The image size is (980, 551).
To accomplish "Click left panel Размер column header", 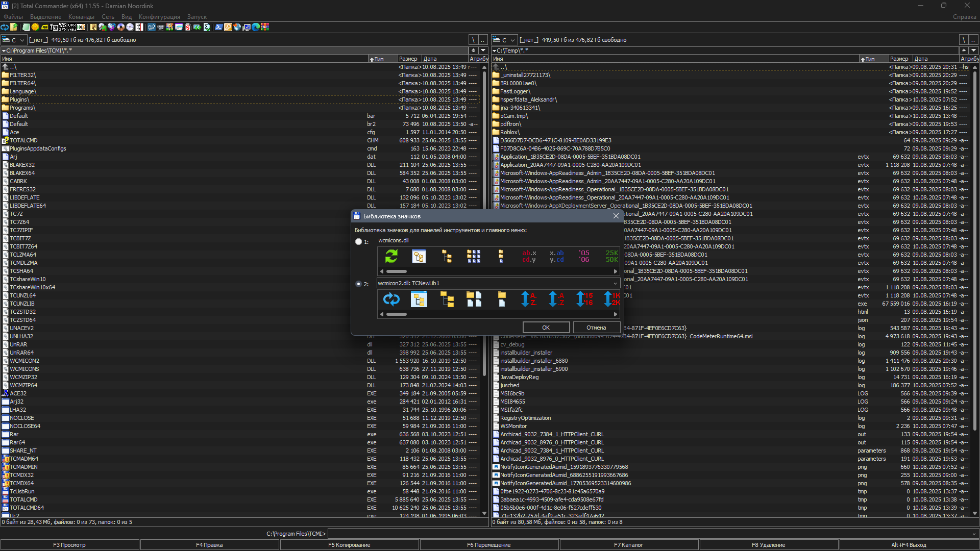I will coord(409,59).
